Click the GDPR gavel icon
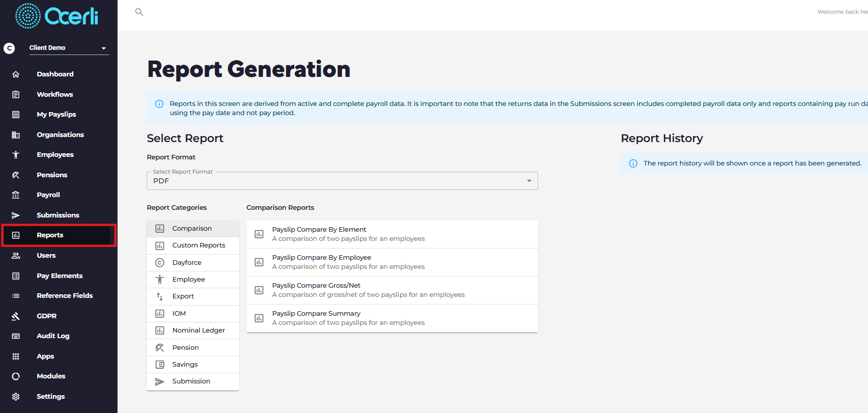Image resolution: width=868 pixels, height=413 pixels. [x=16, y=316]
